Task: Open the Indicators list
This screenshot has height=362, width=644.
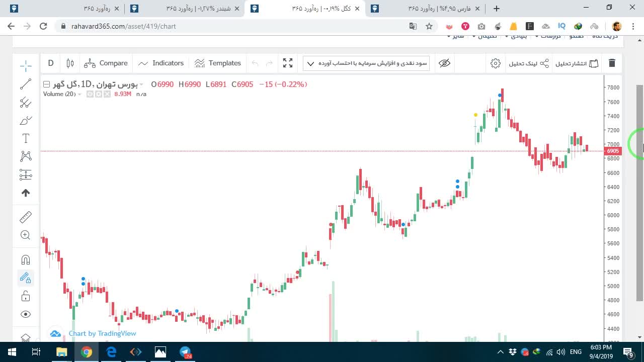Action: click(x=161, y=63)
